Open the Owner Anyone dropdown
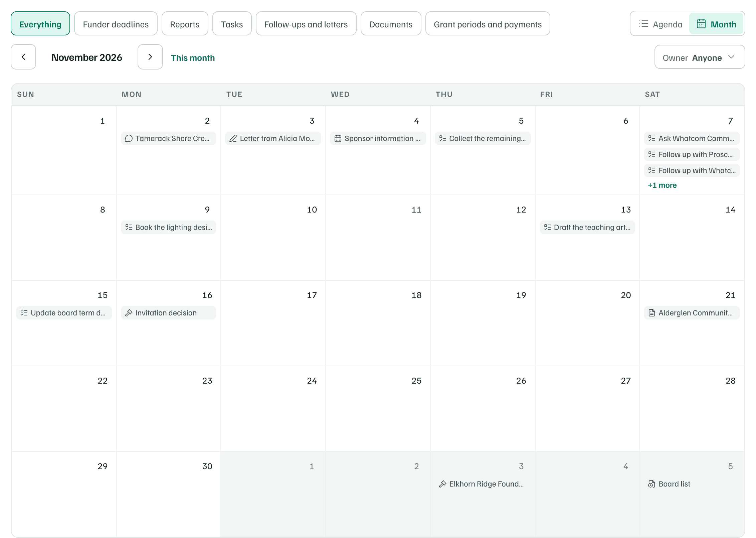This screenshot has height=538, width=756. pyautogui.click(x=700, y=57)
